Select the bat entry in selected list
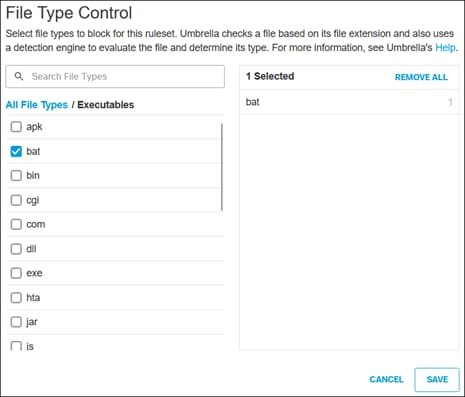The height and width of the screenshot is (397, 465). pyautogui.click(x=349, y=102)
